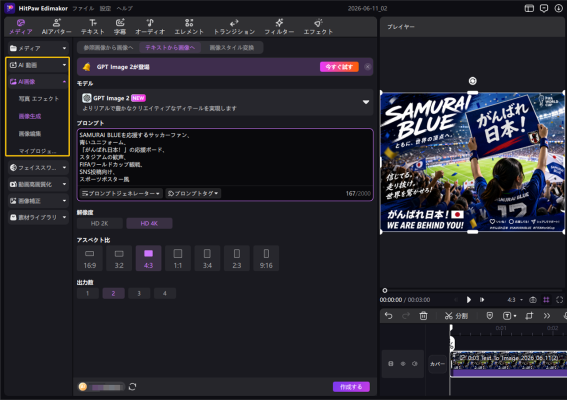Viewport: 567px width, 400px height.
Task: Expand the フェイススワップ sidebar section
Action: [38, 167]
